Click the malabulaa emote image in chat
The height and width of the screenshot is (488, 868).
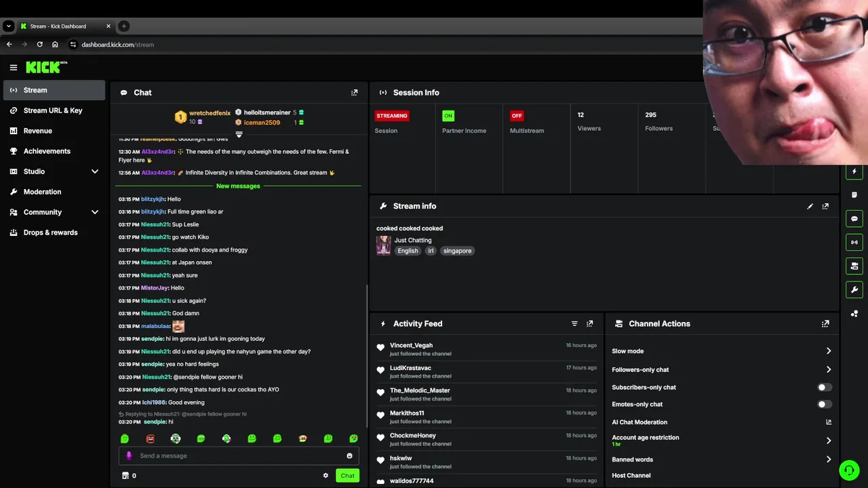pos(178,326)
